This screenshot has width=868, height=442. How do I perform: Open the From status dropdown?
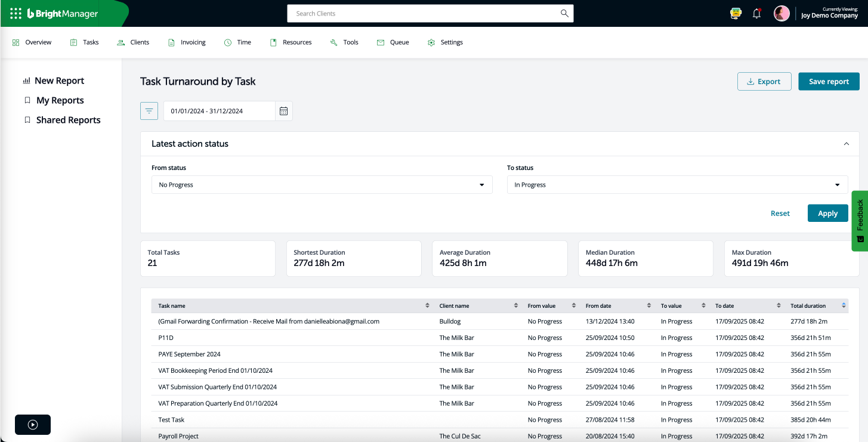click(x=322, y=184)
